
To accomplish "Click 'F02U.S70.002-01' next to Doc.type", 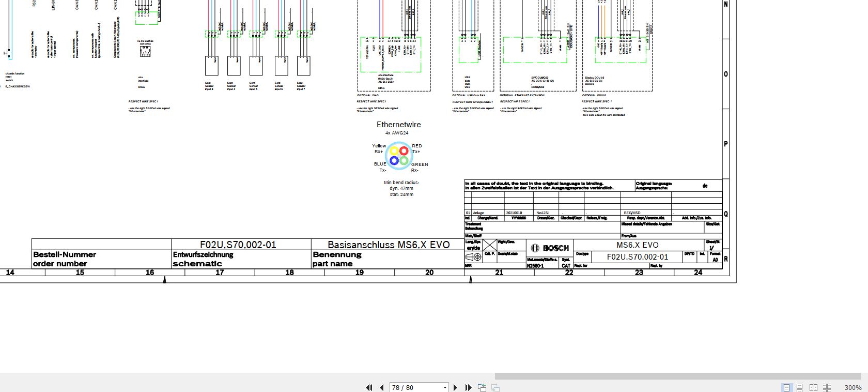I will [638, 257].
